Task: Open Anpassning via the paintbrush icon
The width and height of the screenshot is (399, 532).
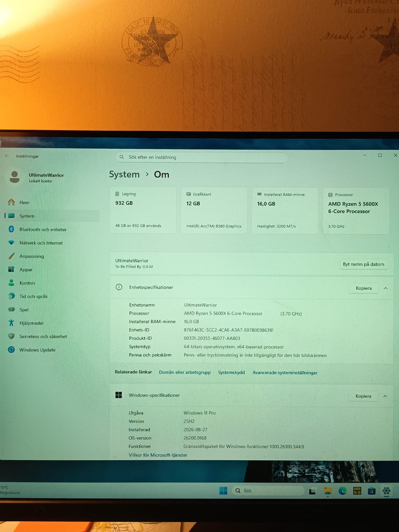Action: 11,256
